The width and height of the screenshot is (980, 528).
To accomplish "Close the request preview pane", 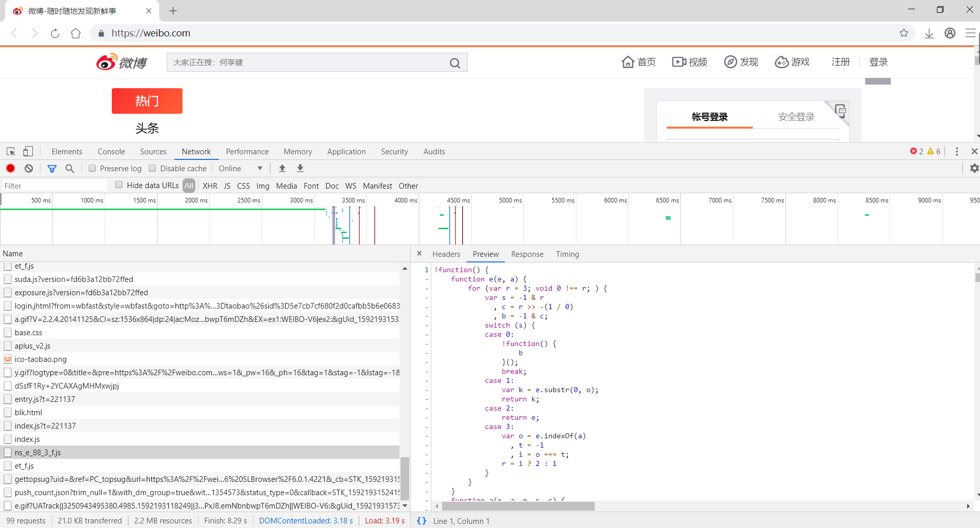I will coord(419,253).
